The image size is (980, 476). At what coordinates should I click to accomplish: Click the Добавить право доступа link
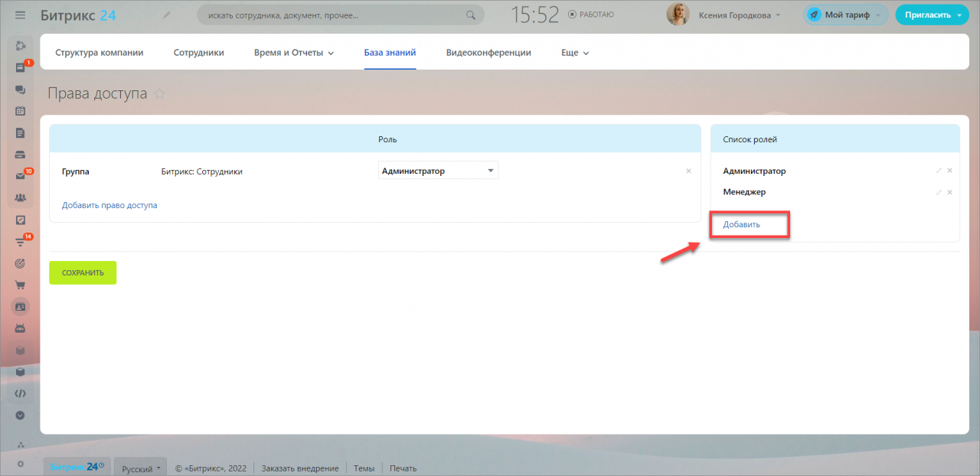(109, 205)
